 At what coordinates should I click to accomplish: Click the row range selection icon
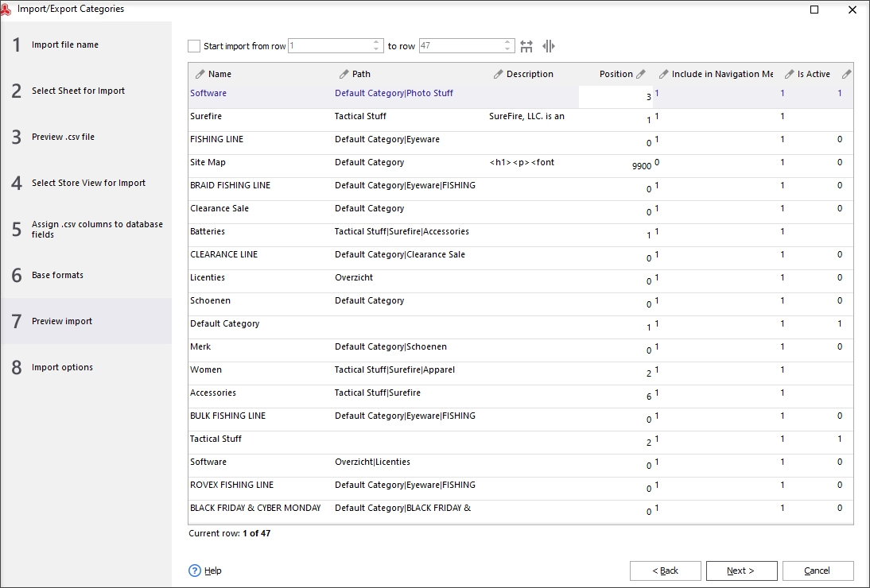click(526, 46)
